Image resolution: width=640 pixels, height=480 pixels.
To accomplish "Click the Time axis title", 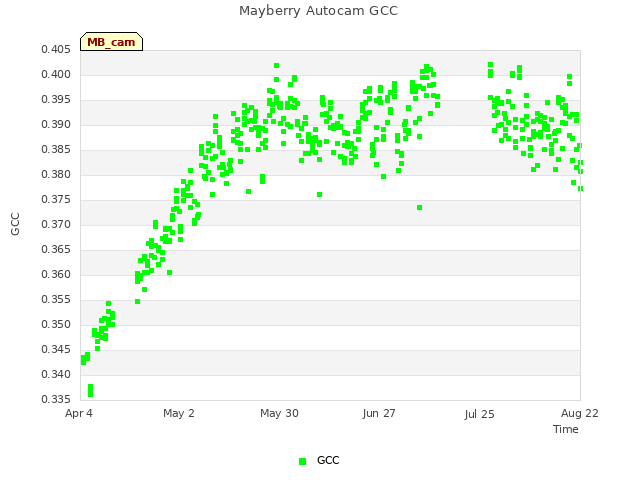I will 566,429.
